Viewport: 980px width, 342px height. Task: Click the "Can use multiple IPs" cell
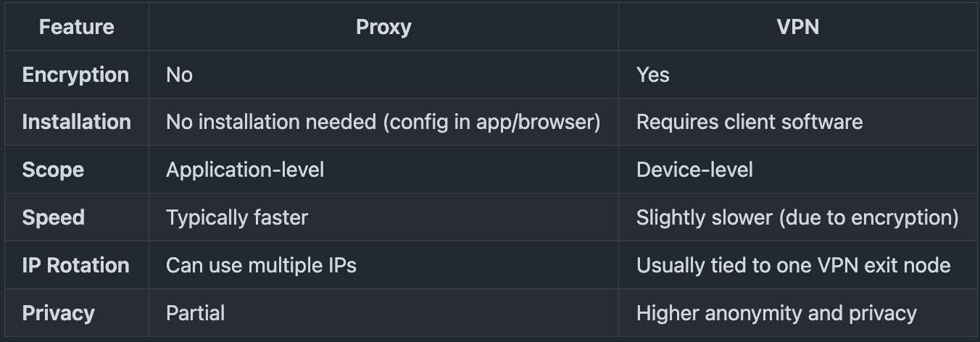(x=261, y=265)
